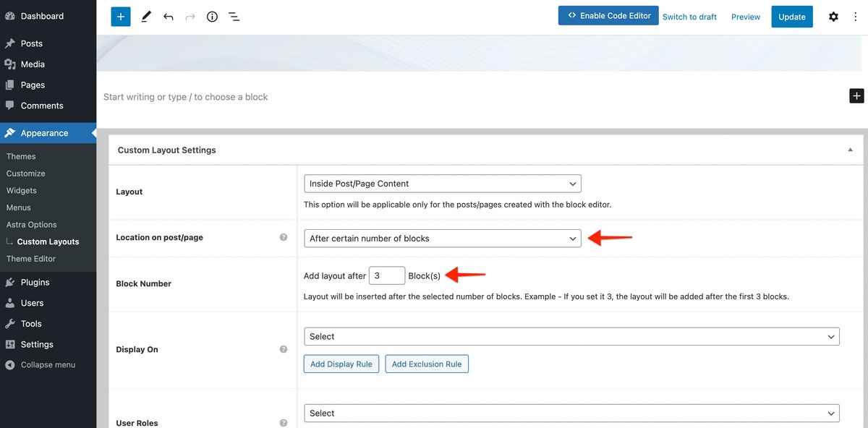Click Add Exclusion Rule button
Screen dimensions: 868x428
(427, 364)
